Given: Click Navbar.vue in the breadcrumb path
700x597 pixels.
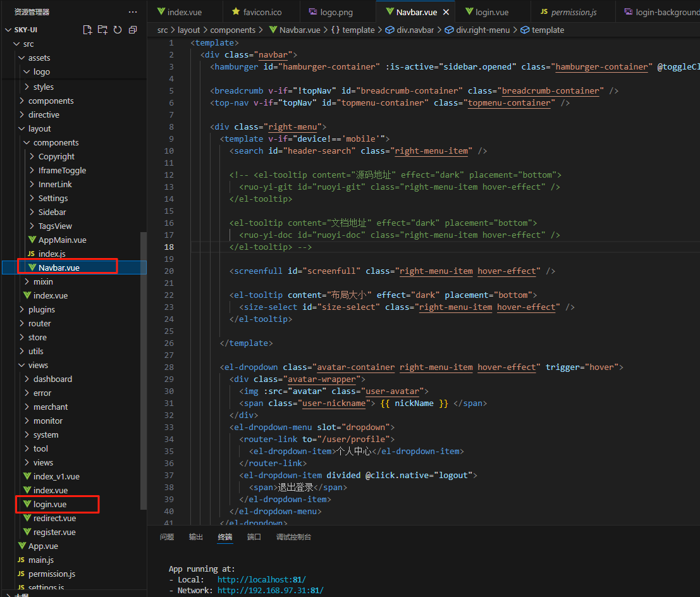Looking at the screenshot, I should [295, 30].
